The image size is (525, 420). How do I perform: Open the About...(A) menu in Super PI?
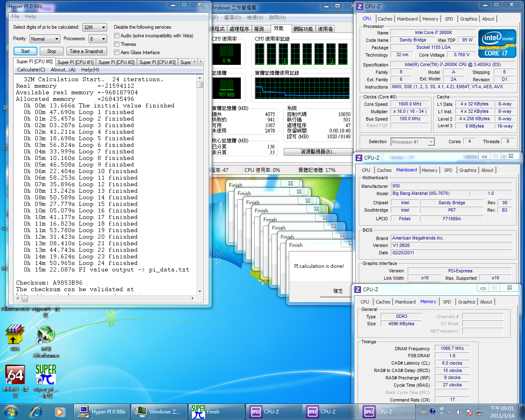click(x=63, y=70)
